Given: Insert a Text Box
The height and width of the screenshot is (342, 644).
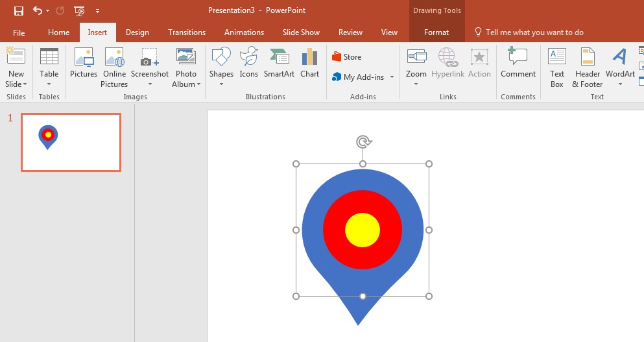Looking at the screenshot, I should pyautogui.click(x=557, y=67).
